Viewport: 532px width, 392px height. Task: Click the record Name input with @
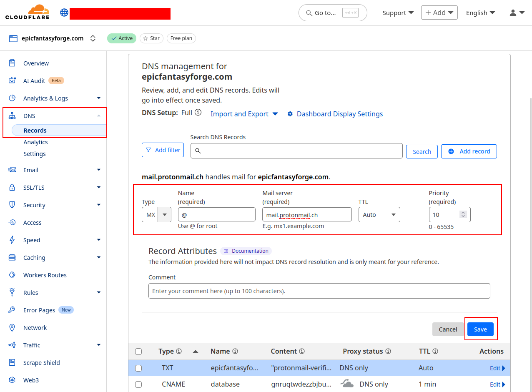click(216, 215)
